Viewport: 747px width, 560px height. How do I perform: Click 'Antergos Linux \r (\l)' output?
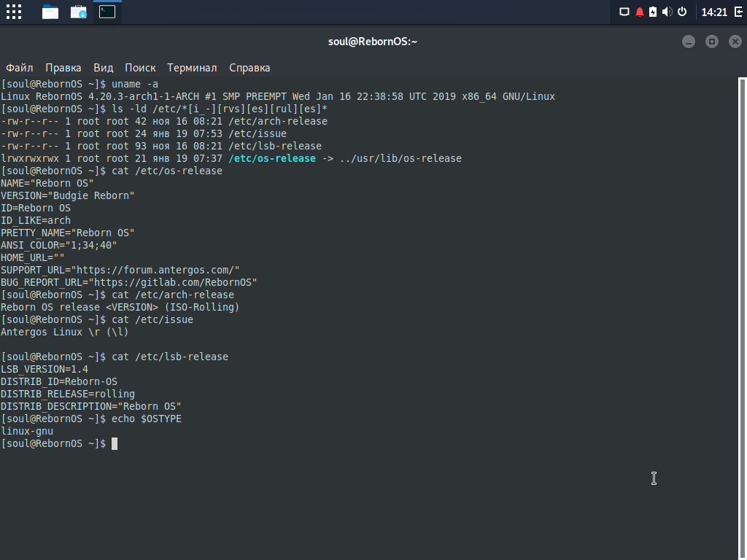pos(65,332)
